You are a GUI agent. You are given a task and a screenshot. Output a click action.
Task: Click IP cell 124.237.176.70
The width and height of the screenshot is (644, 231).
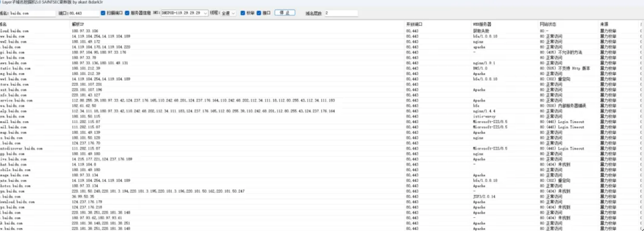[x=86, y=143]
